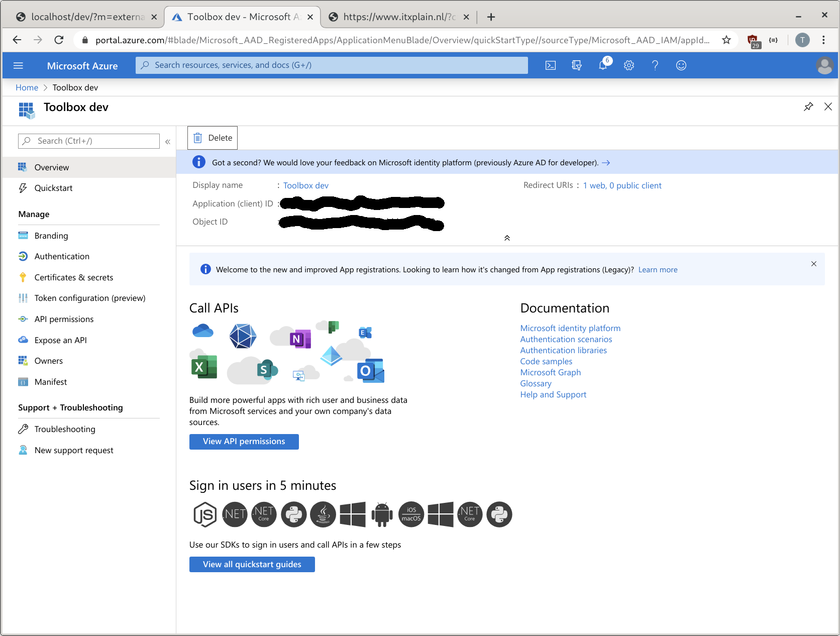
Task: Follow the feedback banner arrow link
Action: click(x=606, y=163)
